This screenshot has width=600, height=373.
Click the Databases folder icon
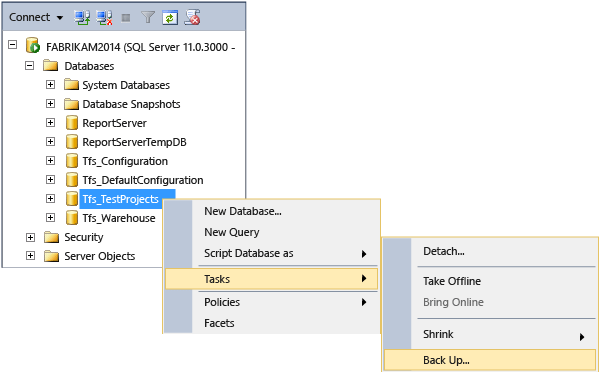tap(50, 65)
